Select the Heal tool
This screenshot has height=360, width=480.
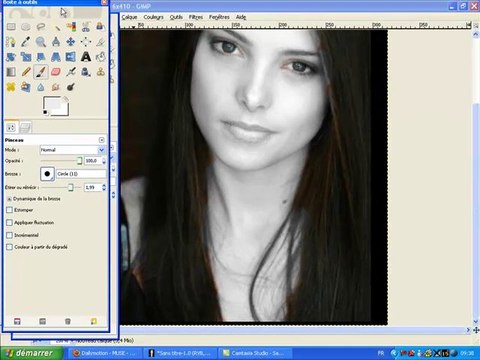[11, 87]
